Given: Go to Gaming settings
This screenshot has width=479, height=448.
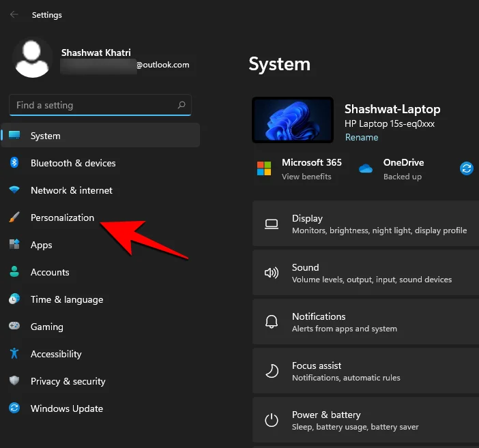Looking at the screenshot, I should (x=100, y=326).
